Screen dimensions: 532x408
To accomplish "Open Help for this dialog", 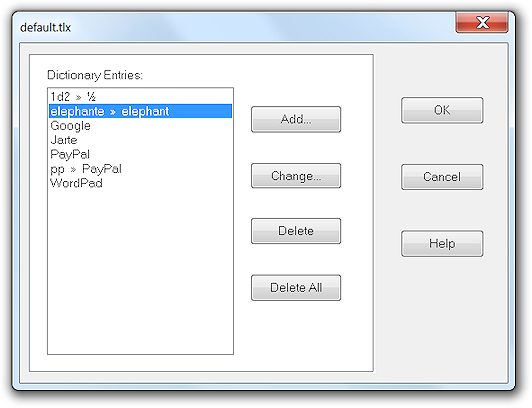I will (442, 244).
